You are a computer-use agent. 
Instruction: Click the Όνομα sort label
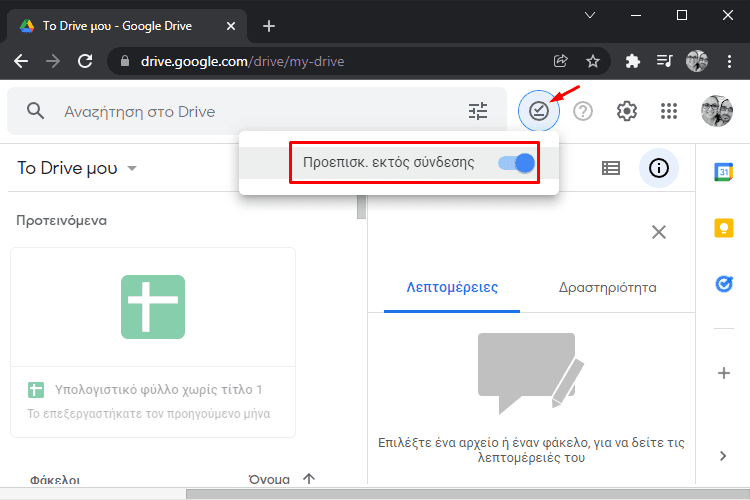coord(269,479)
